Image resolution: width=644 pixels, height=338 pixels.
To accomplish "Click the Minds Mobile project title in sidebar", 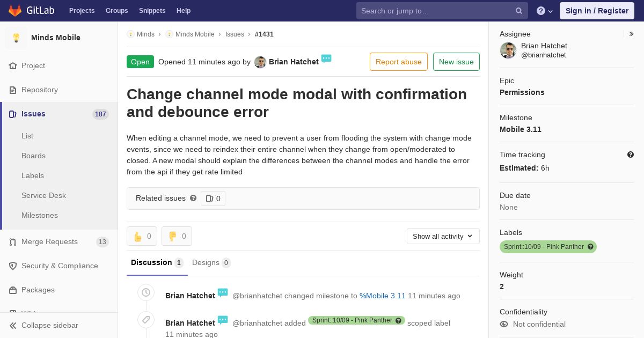I will click(56, 38).
